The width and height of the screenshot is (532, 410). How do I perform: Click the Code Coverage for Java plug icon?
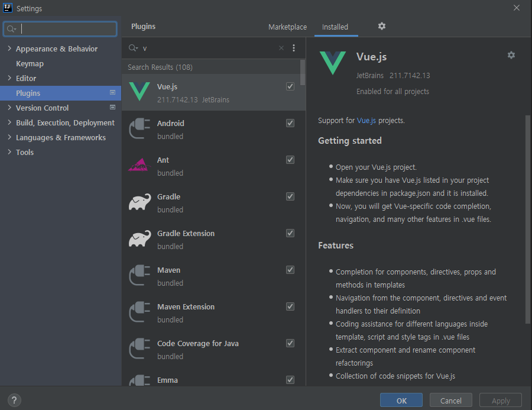tap(140, 349)
